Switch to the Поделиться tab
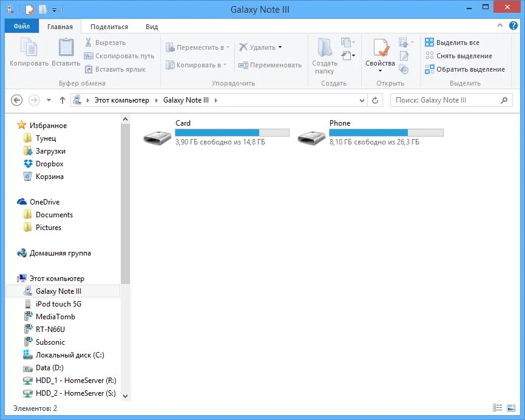 coord(109,27)
